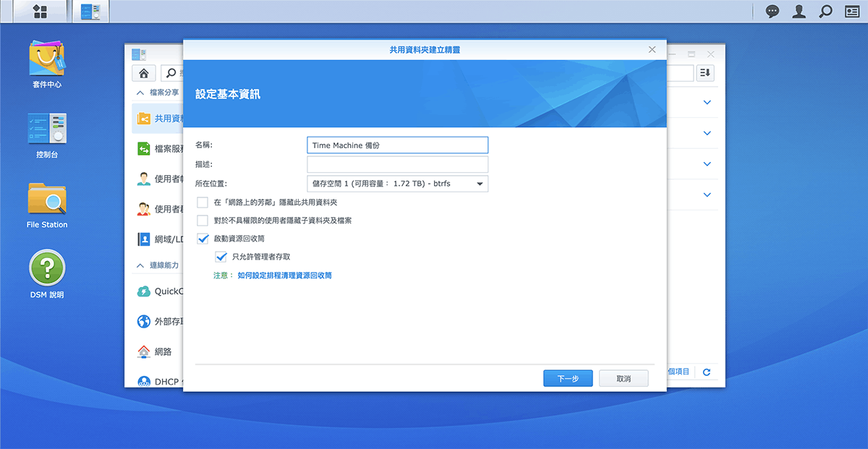868x449 pixels.
Task: Collapse the 連線能力 sidebar section
Action: [140, 266]
